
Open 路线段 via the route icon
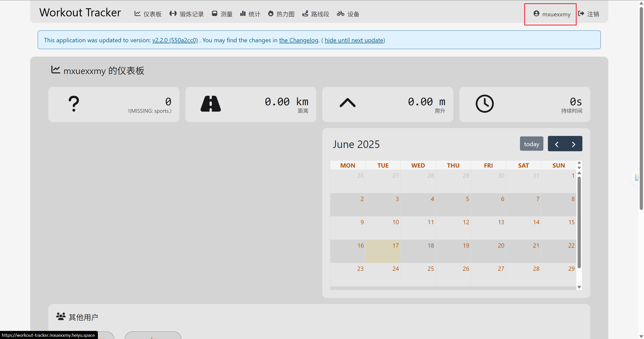click(x=305, y=14)
